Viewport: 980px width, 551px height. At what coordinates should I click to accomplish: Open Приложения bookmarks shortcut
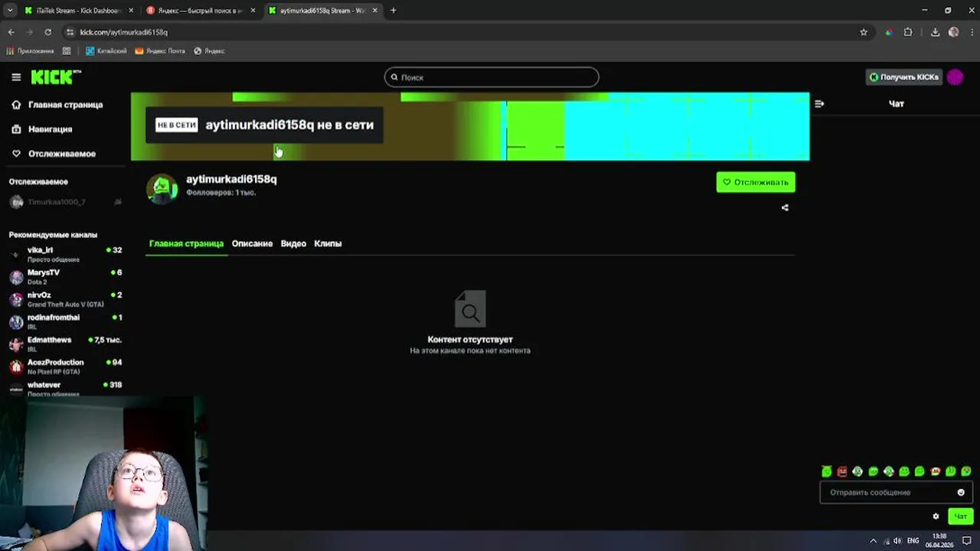click(x=31, y=51)
